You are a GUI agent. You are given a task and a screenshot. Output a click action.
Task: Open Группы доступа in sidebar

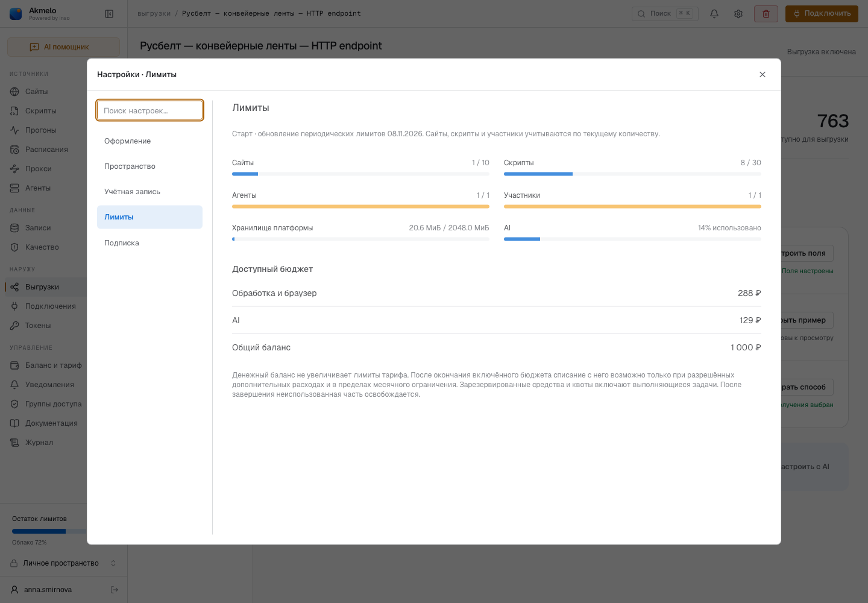tap(46, 404)
